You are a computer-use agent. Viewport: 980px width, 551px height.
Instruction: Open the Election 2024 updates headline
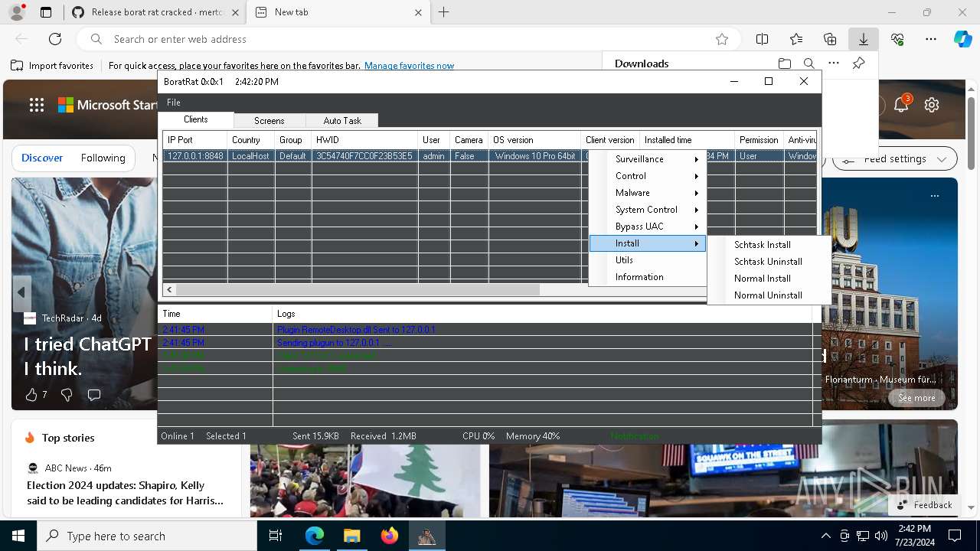pos(126,493)
